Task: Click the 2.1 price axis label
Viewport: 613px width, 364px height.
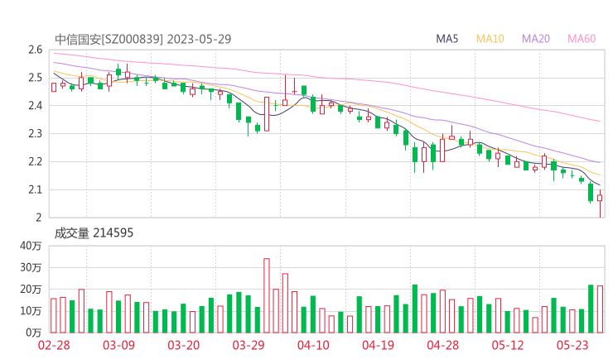Action: 35,189
